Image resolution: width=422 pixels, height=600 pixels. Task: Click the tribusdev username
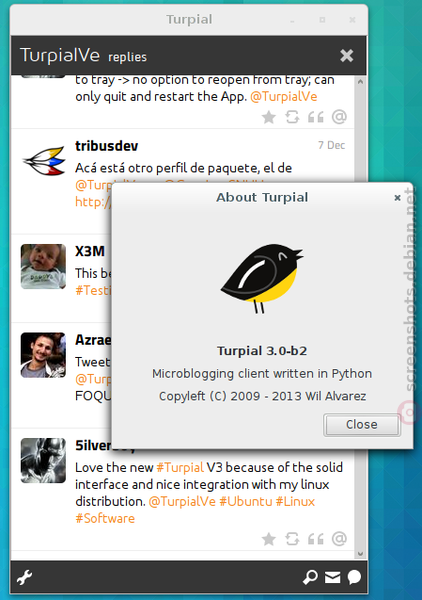pyautogui.click(x=106, y=146)
